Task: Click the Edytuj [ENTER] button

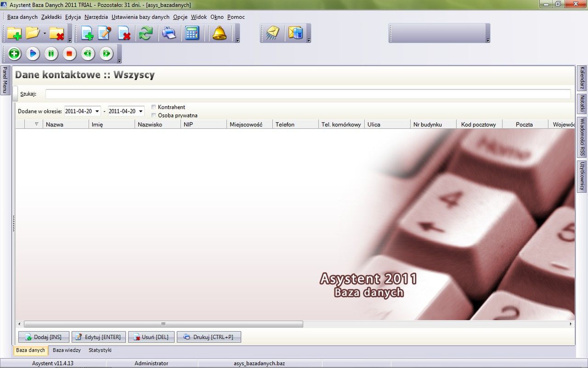Action: [98, 337]
